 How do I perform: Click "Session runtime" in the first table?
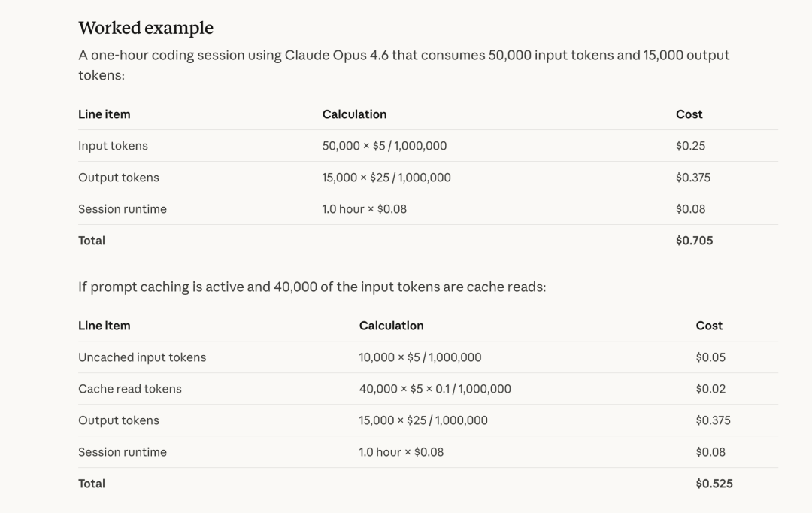123,209
